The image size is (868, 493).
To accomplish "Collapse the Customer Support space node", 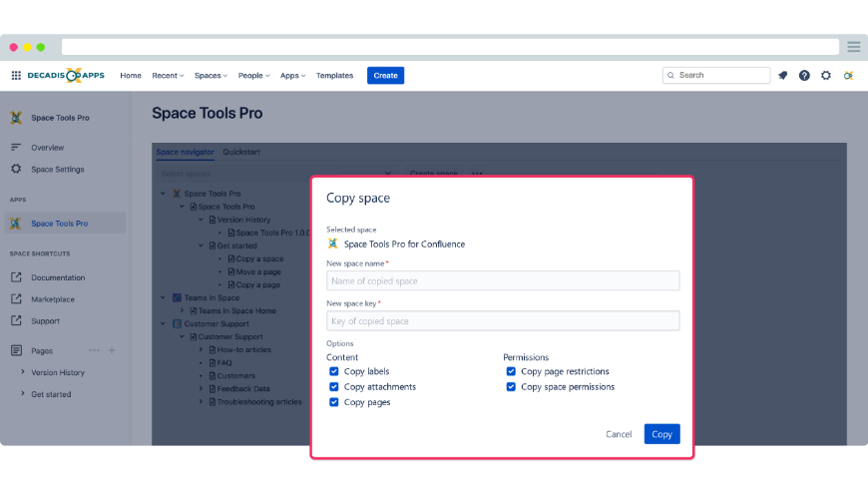I will point(163,323).
